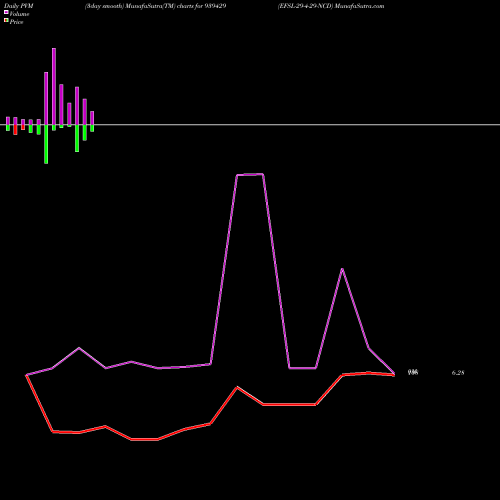Screen dimensions: 500x500
Task: Select the 'Volume' legend label
Action: 19,14
